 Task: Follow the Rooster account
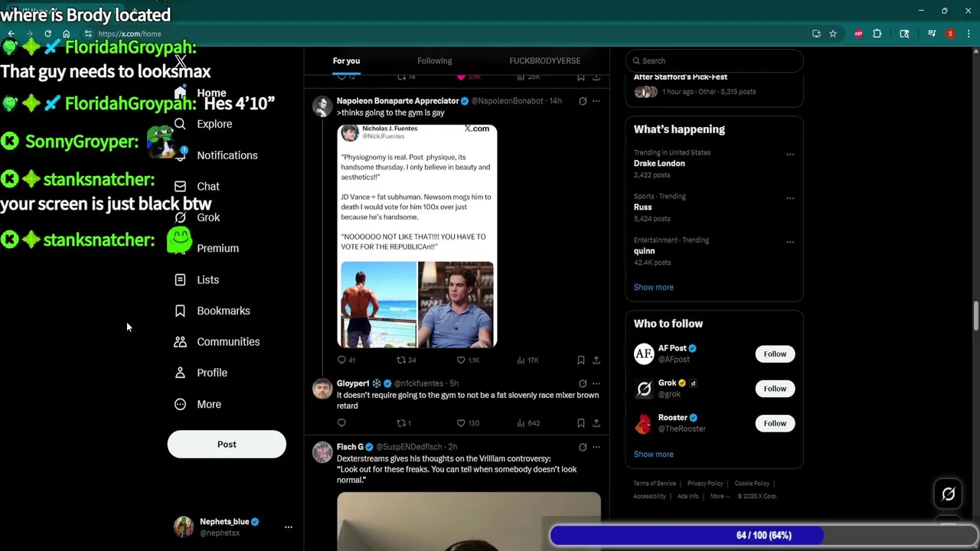click(x=775, y=423)
